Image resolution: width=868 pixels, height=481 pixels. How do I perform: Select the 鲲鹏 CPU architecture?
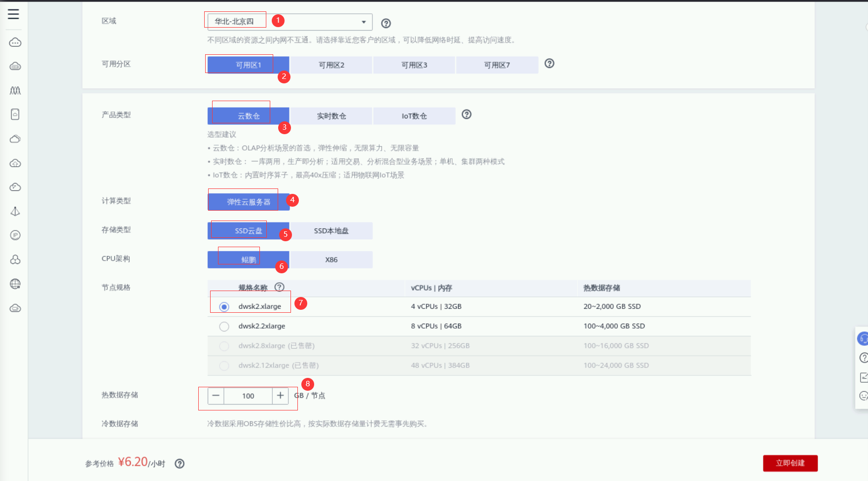(249, 259)
